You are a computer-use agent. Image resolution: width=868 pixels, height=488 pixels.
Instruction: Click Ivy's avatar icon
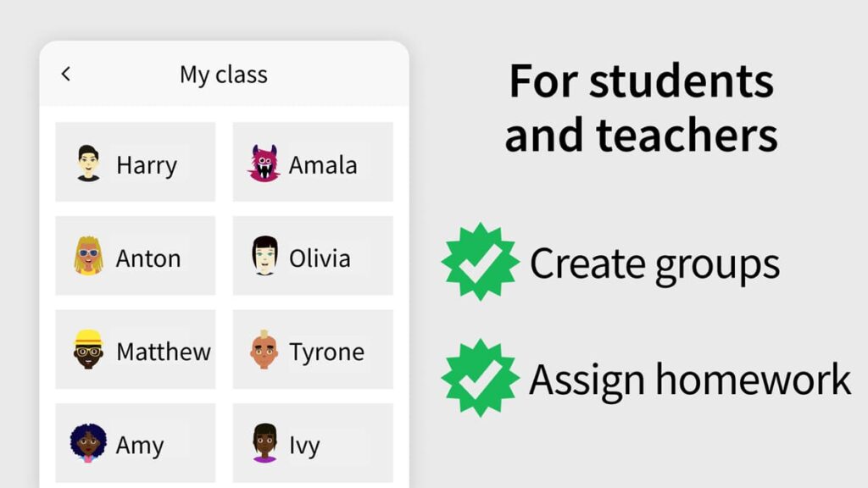(264, 442)
